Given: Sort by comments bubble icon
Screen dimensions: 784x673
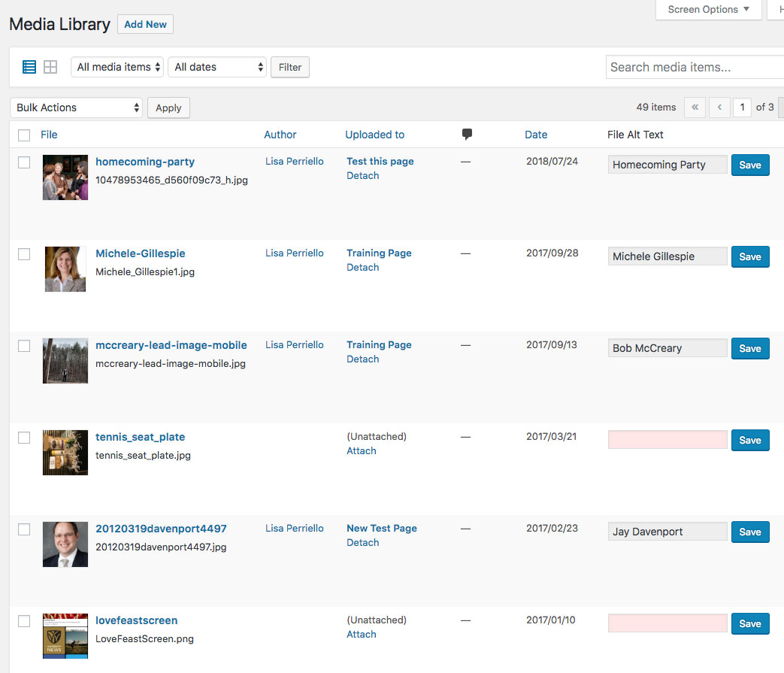Looking at the screenshot, I should (x=467, y=134).
